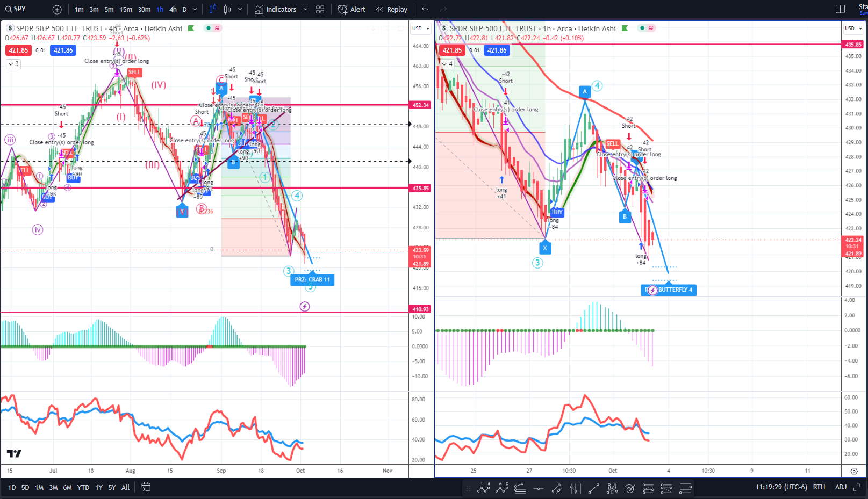
Task: Select the horizontal line drawing tool
Action: (539, 488)
